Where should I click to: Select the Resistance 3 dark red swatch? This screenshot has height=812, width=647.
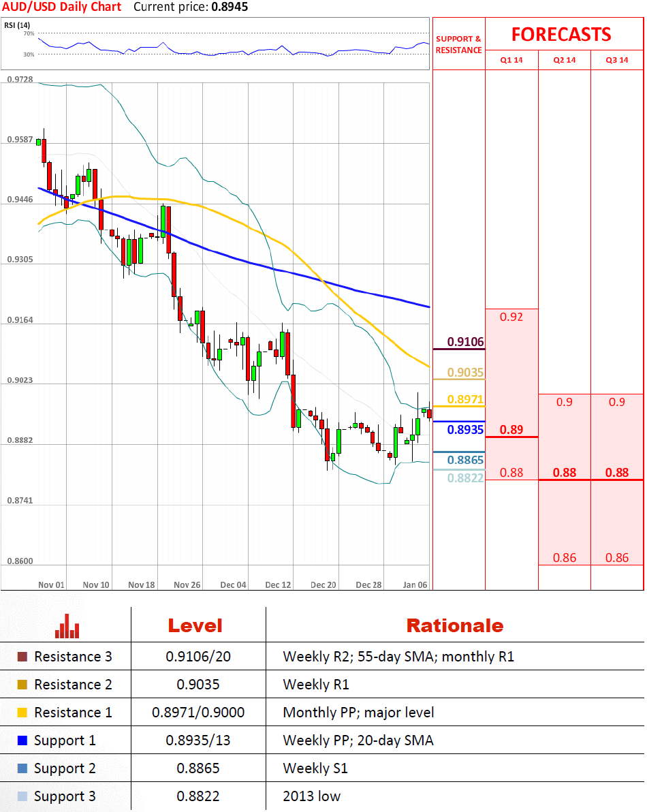[22, 657]
